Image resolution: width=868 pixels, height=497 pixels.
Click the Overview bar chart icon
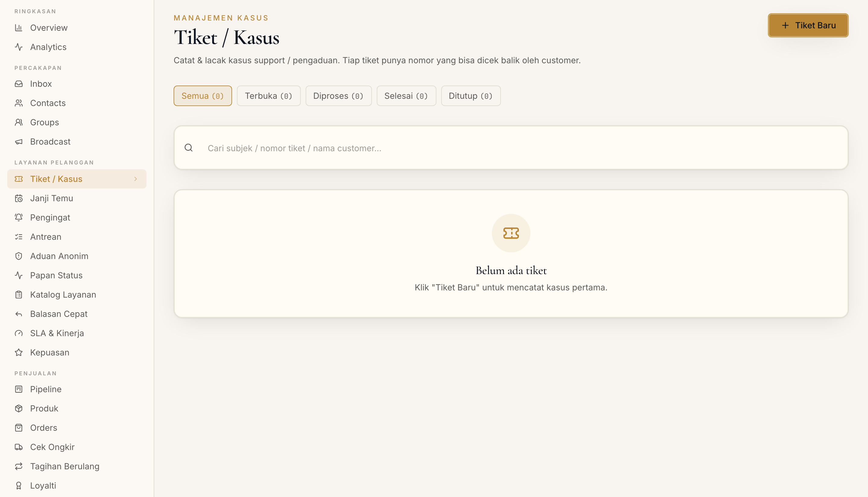(19, 28)
